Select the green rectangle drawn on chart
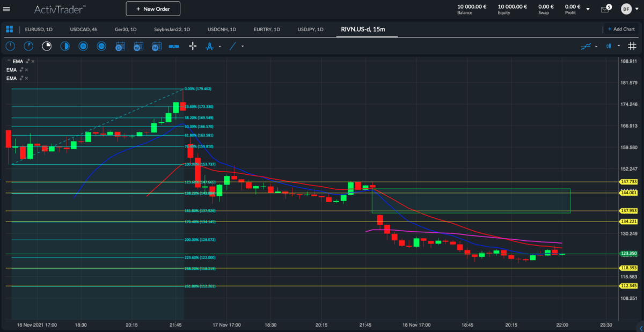Screen dimensions: 644x332 471,201
